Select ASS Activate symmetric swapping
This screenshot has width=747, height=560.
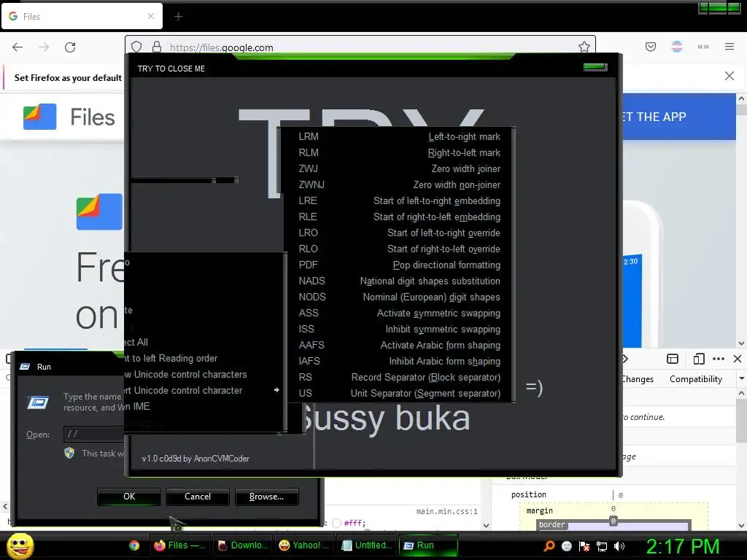pos(399,313)
